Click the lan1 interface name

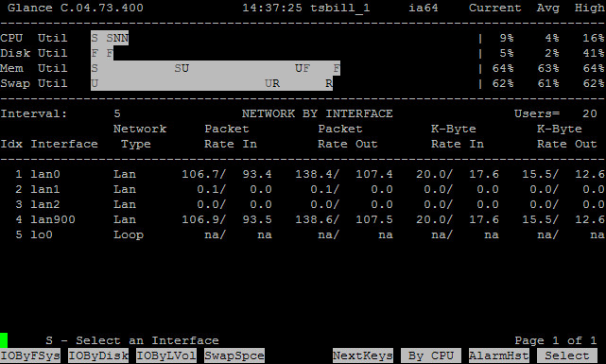point(45,189)
